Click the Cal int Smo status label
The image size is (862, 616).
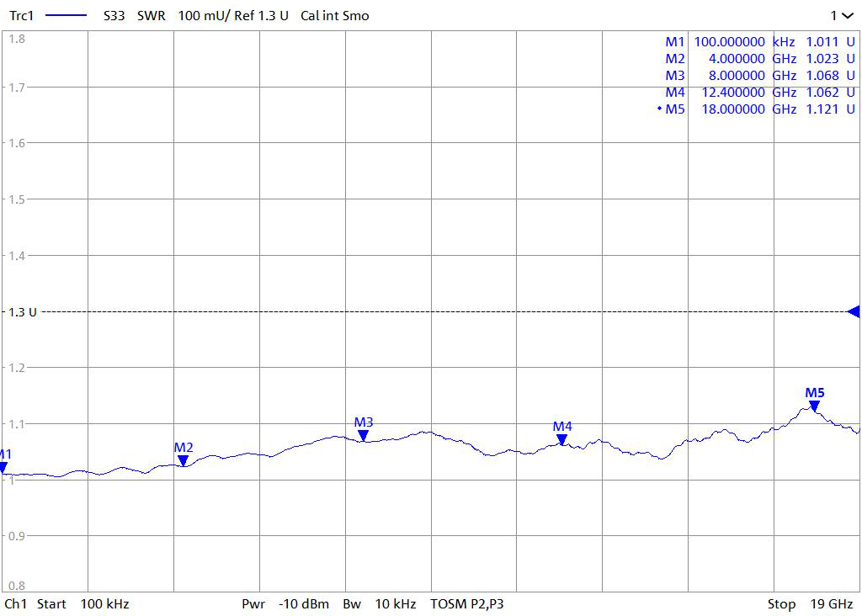point(334,16)
